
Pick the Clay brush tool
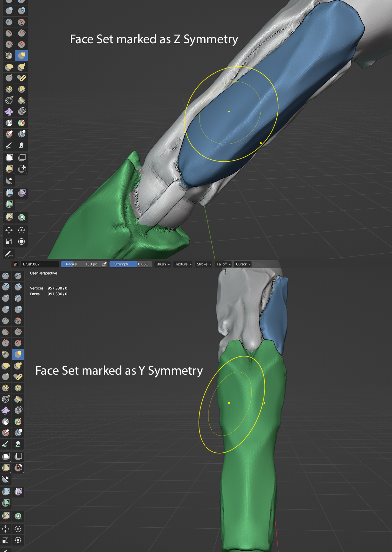[5, 287]
